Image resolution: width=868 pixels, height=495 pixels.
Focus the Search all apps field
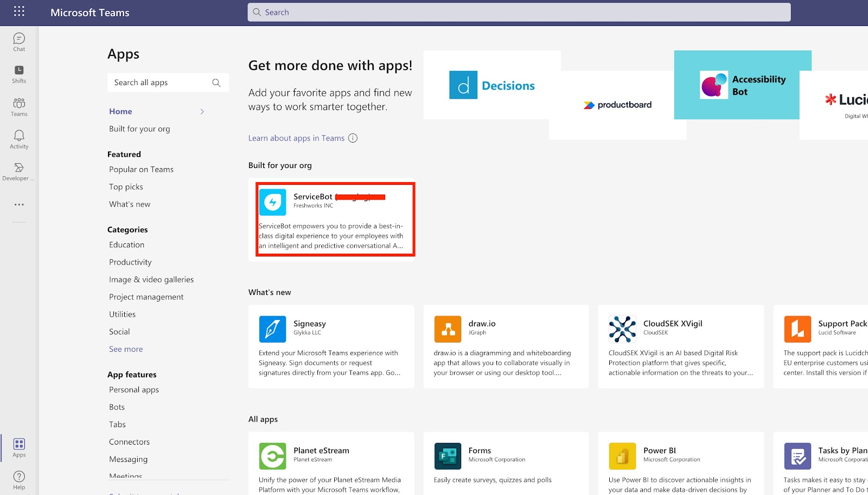click(168, 82)
